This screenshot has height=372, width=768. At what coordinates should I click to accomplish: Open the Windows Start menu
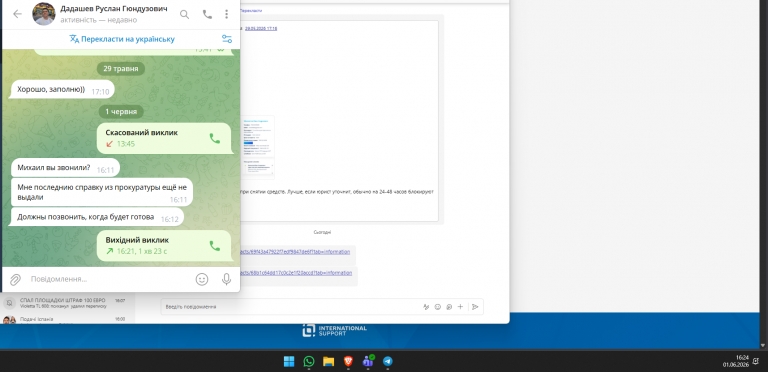(289, 362)
